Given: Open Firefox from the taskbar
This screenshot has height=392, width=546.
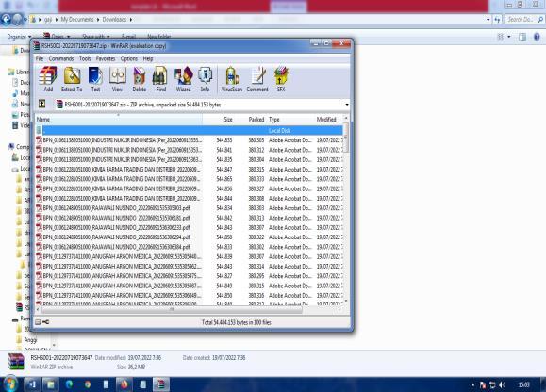Looking at the screenshot, I should click(x=124, y=384).
